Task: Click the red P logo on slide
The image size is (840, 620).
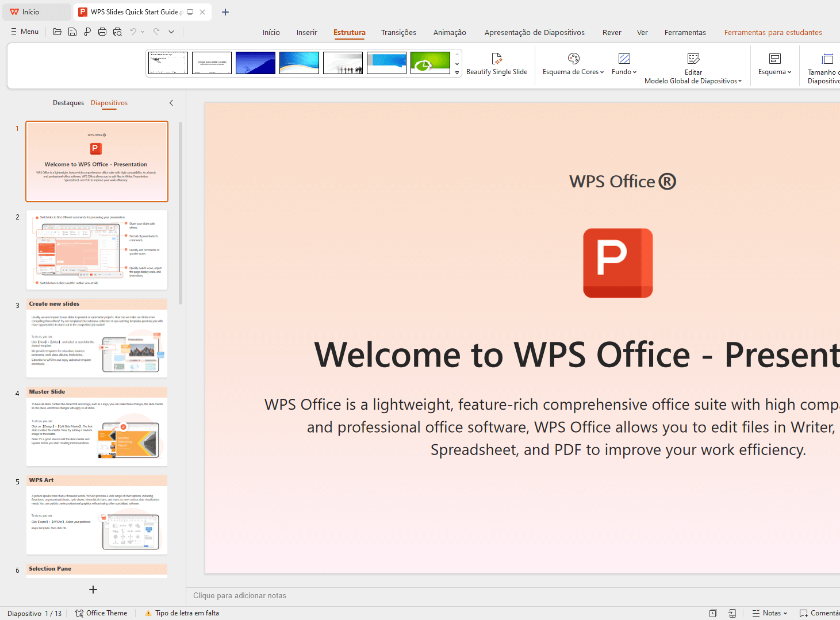Action: point(618,263)
